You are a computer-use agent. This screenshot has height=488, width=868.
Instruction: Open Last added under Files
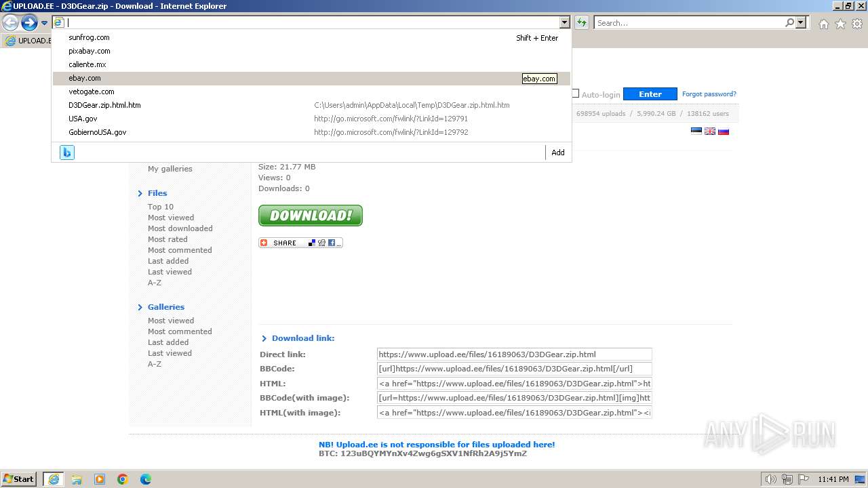point(168,261)
